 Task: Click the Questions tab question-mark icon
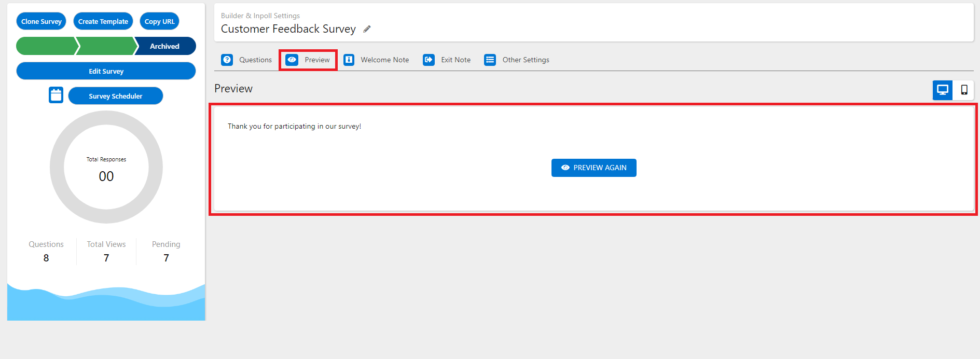coord(227,60)
